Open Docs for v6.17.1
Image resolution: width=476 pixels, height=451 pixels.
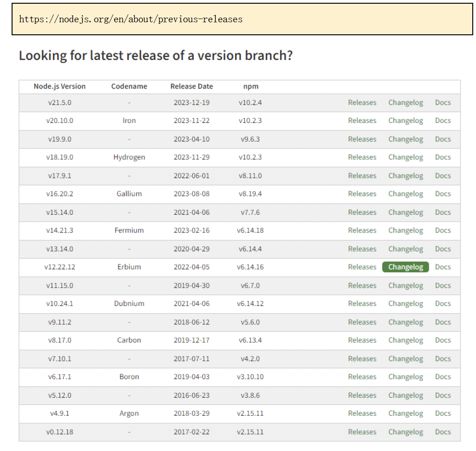[x=443, y=377]
